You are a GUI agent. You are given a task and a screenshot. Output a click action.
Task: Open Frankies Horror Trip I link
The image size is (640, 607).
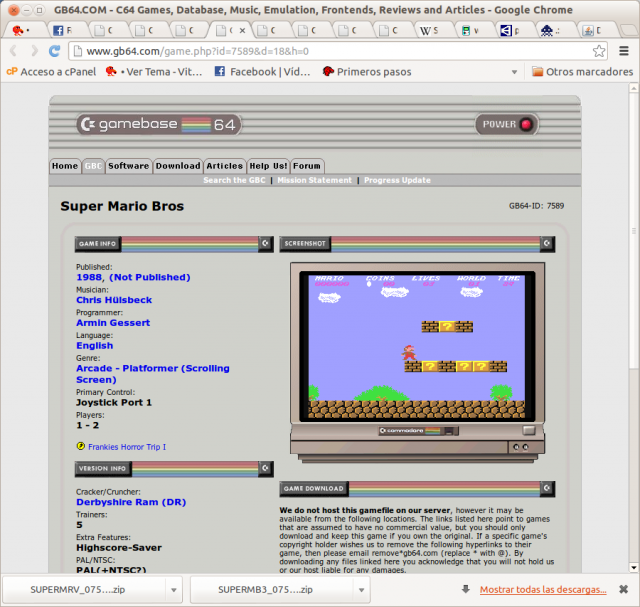pyautogui.click(x=127, y=447)
